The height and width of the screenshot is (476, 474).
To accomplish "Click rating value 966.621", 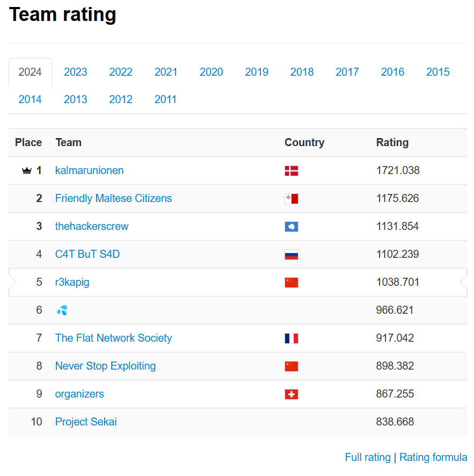I will tap(395, 310).
